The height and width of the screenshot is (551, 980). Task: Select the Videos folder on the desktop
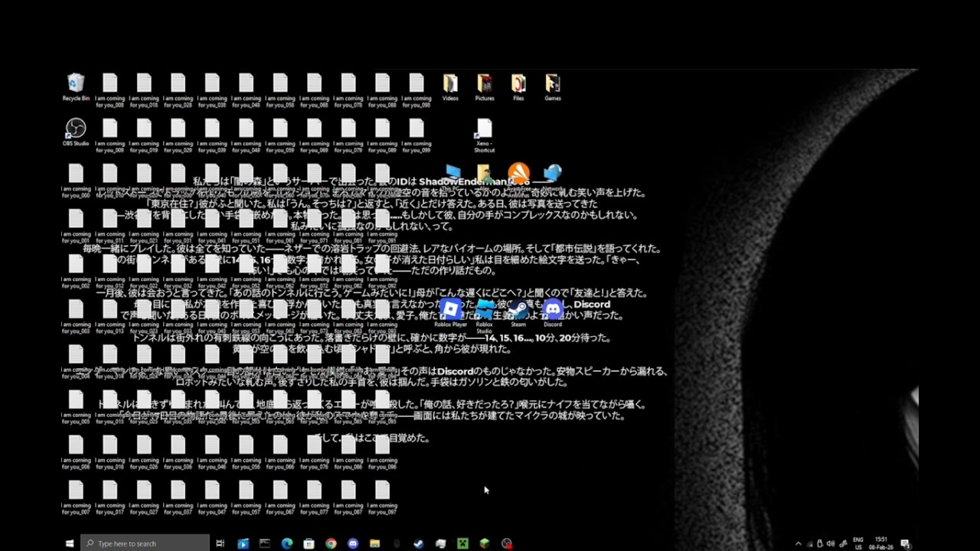450,88
